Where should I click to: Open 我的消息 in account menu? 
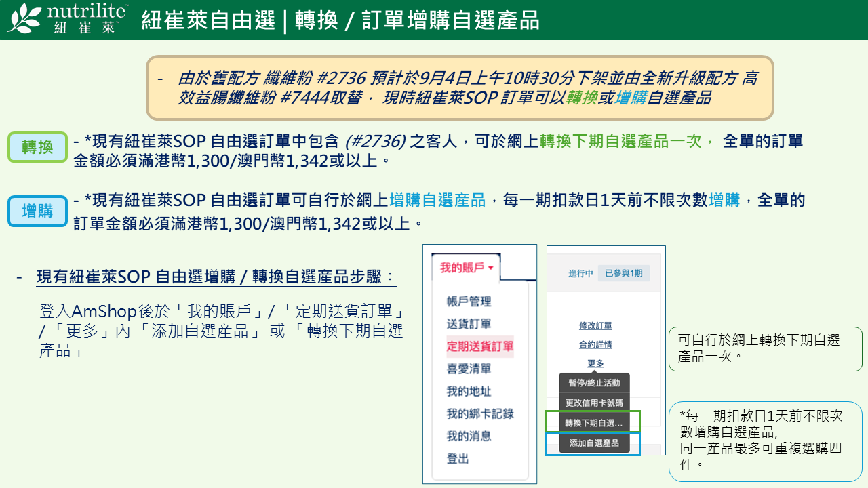(x=469, y=436)
